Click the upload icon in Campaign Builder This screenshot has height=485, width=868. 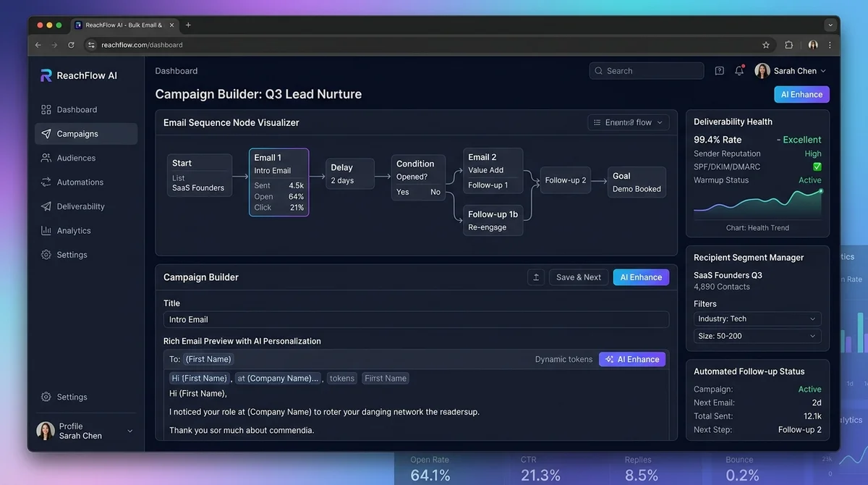pos(536,277)
